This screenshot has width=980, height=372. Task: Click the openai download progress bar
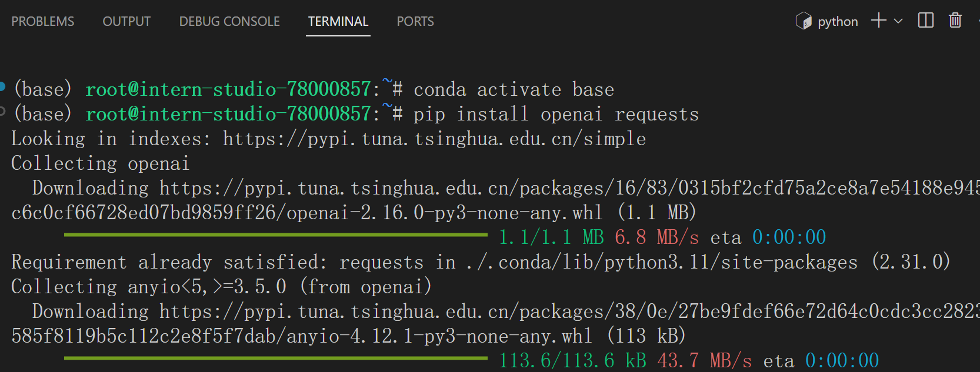click(276, 235)
